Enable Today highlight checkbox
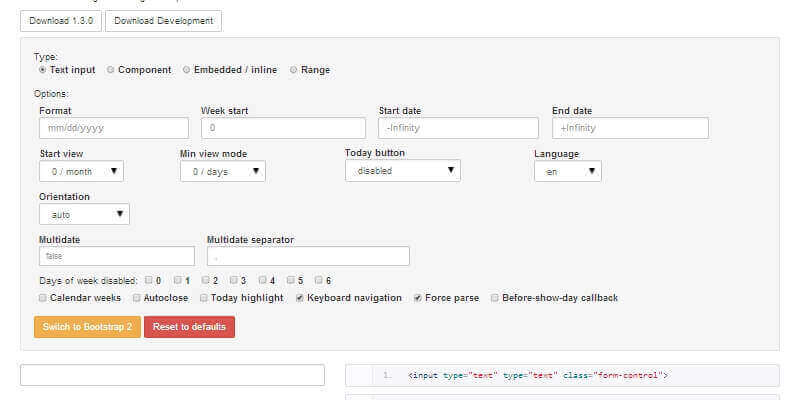Viewport: 800px width, 400px height. tap(204, 298)
